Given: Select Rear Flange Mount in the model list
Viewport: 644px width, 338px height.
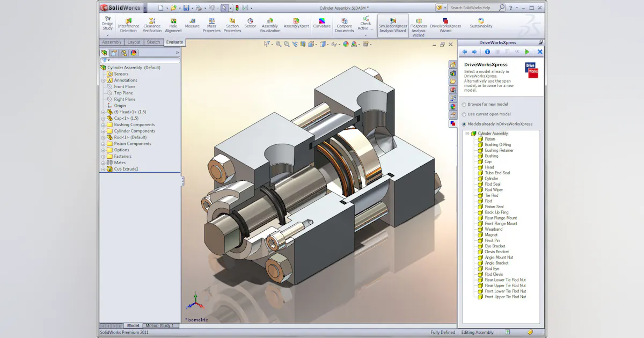Looking at the screenshot, I should tap(501, 218).
